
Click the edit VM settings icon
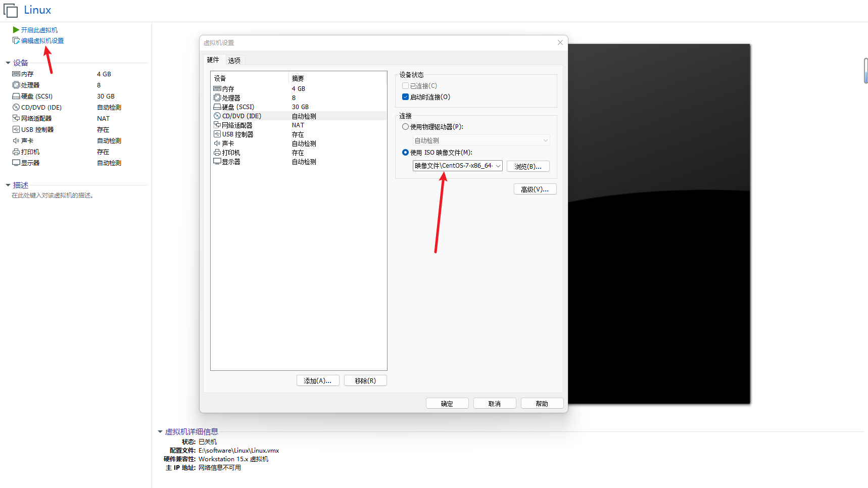(x=16, y=40)
